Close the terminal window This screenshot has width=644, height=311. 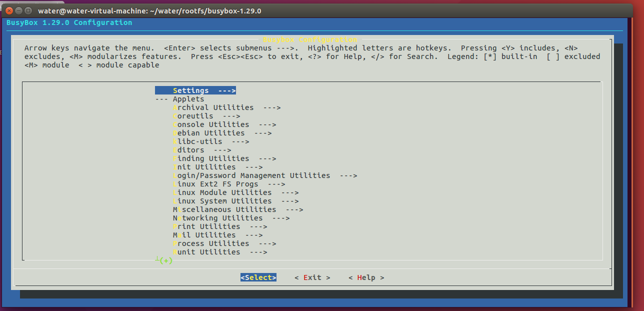(x=10, y=10)
